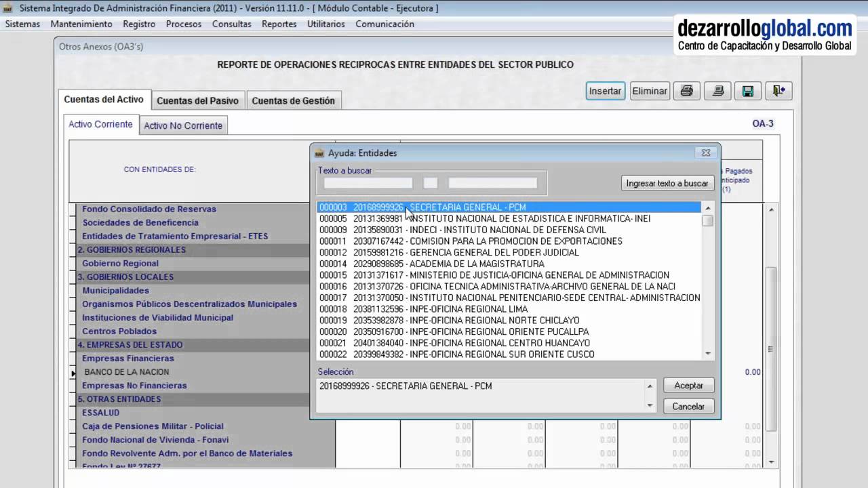Select GERENCIA GENERAL DEL PODER JUDICIAL
The height and width of the screenshot is (488, 868).
coord(509,252)
